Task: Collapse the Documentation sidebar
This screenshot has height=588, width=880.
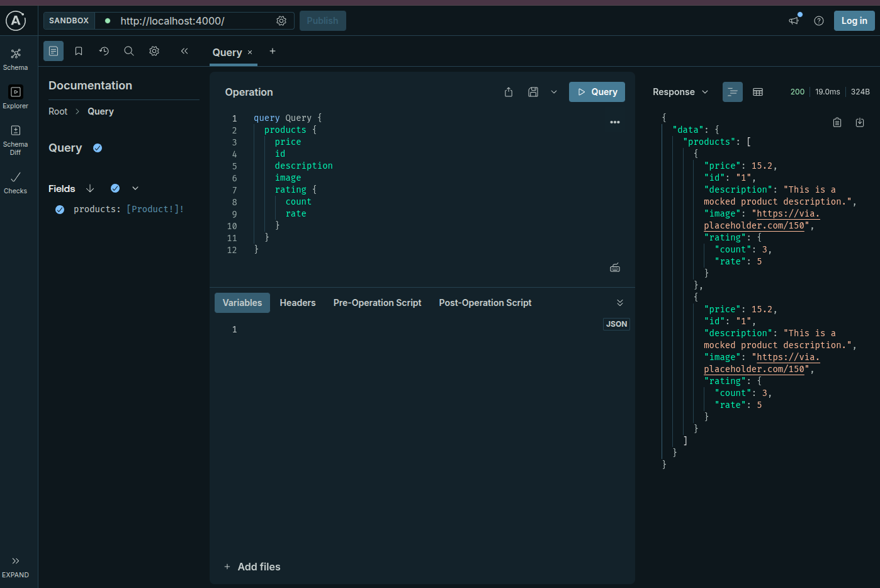Action: [184, 51]
